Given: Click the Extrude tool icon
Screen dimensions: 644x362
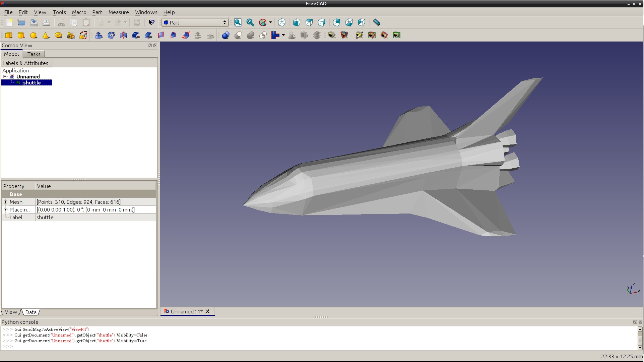Looking at the screenshot, I should point(99,35).
